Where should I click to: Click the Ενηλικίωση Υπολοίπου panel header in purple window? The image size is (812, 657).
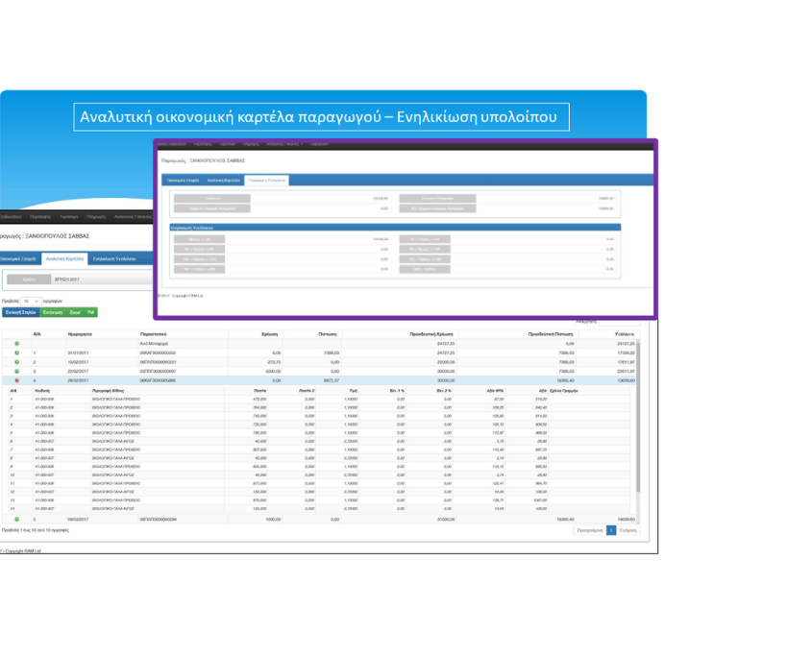pos(395,228)
